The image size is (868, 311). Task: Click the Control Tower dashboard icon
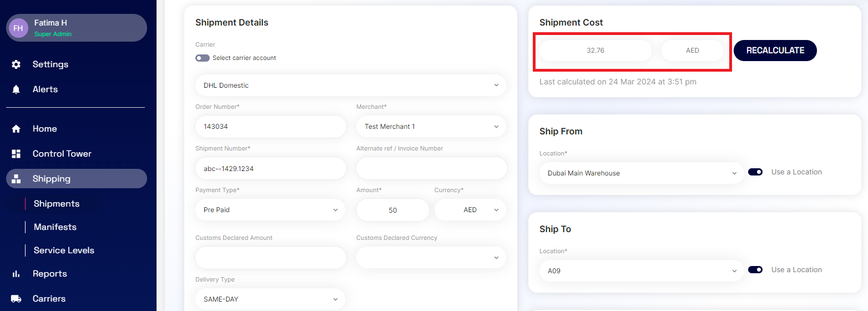(x=16, y=154)
